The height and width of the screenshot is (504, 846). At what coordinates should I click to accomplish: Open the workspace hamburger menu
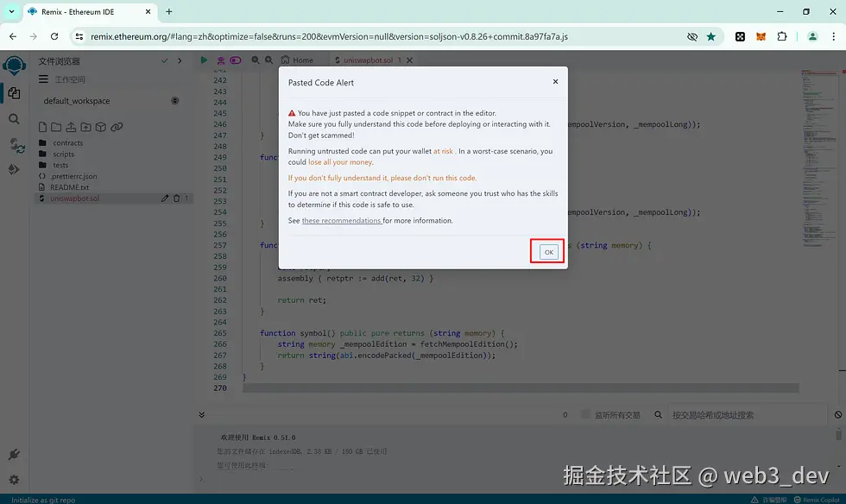click(43, 79)
